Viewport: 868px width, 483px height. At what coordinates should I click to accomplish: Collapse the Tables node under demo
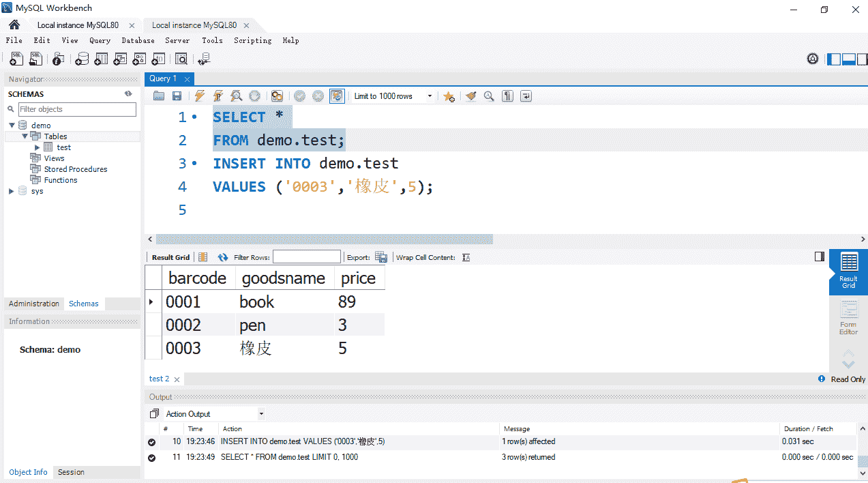[25, 136]
